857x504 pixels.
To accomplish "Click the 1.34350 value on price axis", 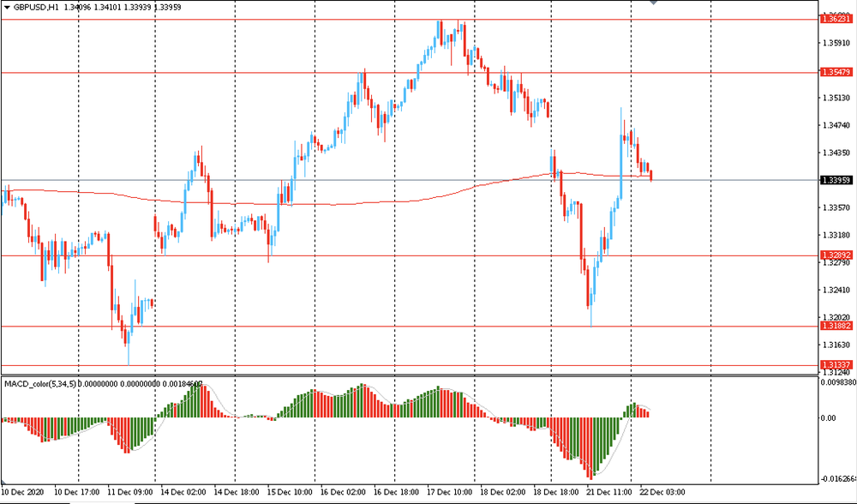I will (836, 153).
